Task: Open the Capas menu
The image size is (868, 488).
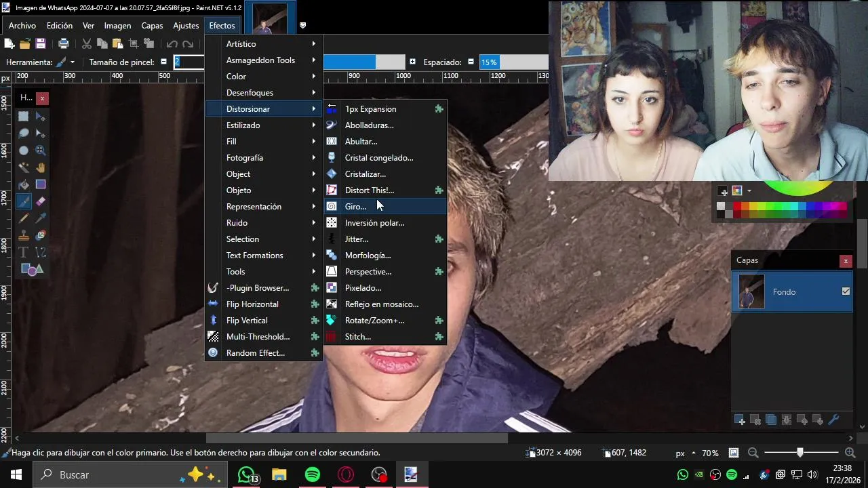Action: click(152, 26)
